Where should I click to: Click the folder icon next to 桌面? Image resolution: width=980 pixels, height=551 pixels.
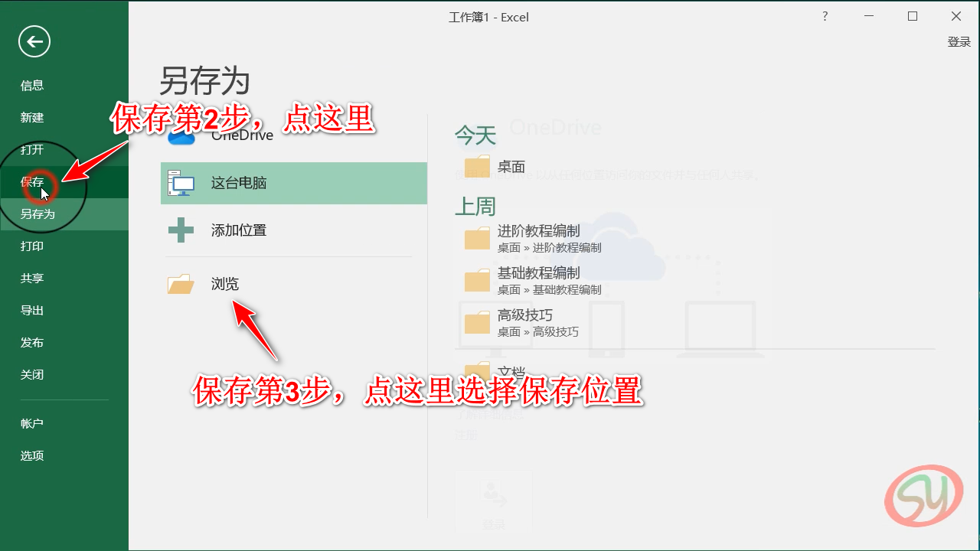pos(477,166)
